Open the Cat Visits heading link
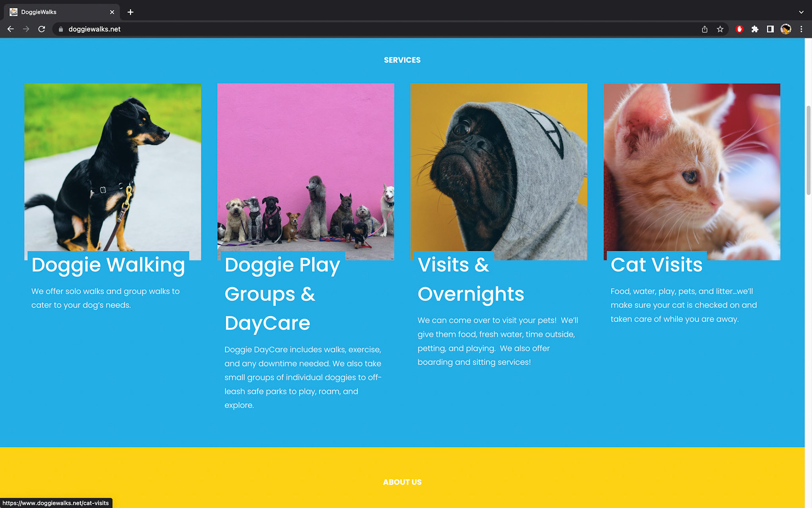Viewport: 812px width, 508px height. [656, 265]
